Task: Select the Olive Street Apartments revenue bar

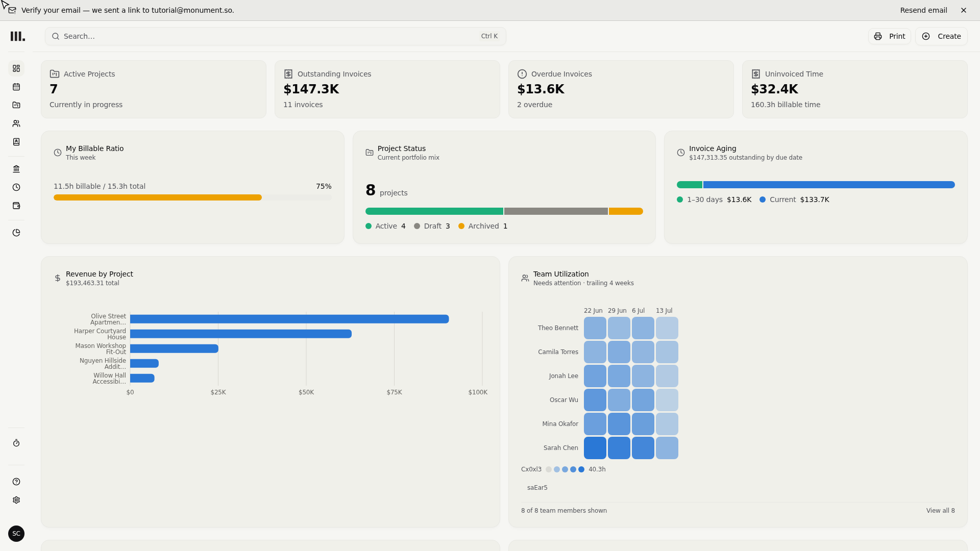Action: 289,319
